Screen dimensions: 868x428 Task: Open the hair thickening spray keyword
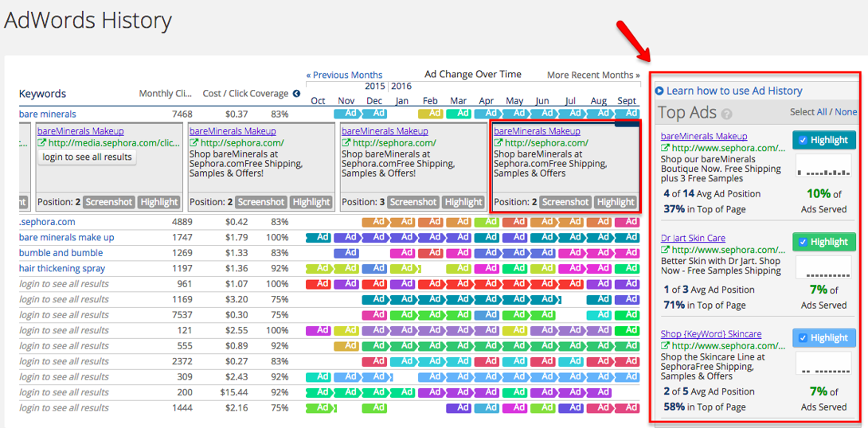pyautogui.click(x=62, y=268)
